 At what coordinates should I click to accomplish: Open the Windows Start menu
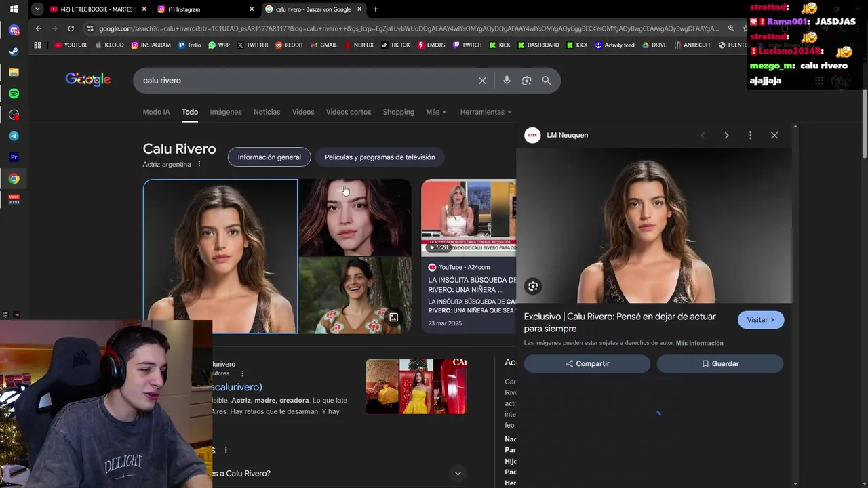[14, 9]
